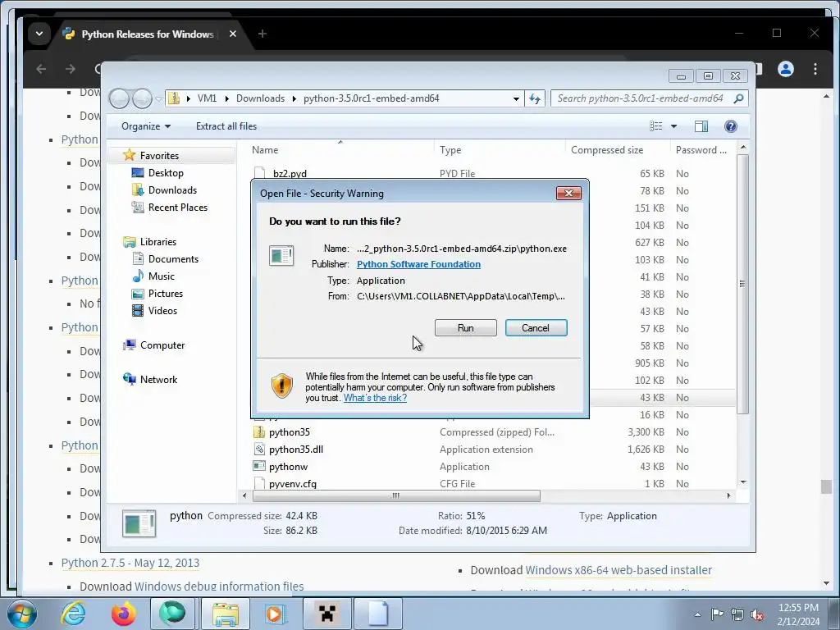Viewport: 840px width, 630px height.
Task: Sort files by the Name column header
Action: (x=265, y=151)
